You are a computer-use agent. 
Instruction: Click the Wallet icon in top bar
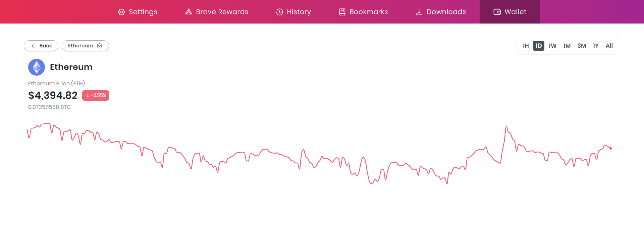click(497, 12)
